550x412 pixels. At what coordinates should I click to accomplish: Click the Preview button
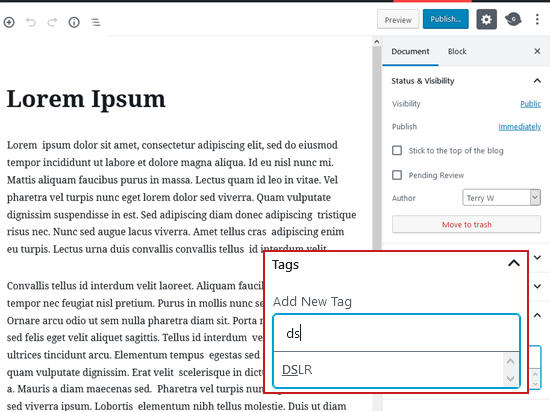pyautogui.click(x=398, y=20)
